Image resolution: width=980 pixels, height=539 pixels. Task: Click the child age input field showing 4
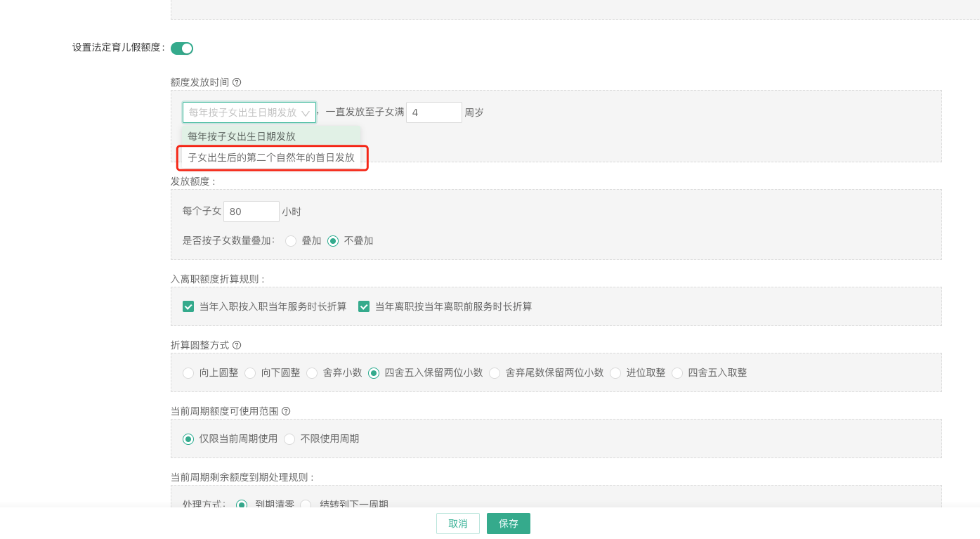coord(433,112)
